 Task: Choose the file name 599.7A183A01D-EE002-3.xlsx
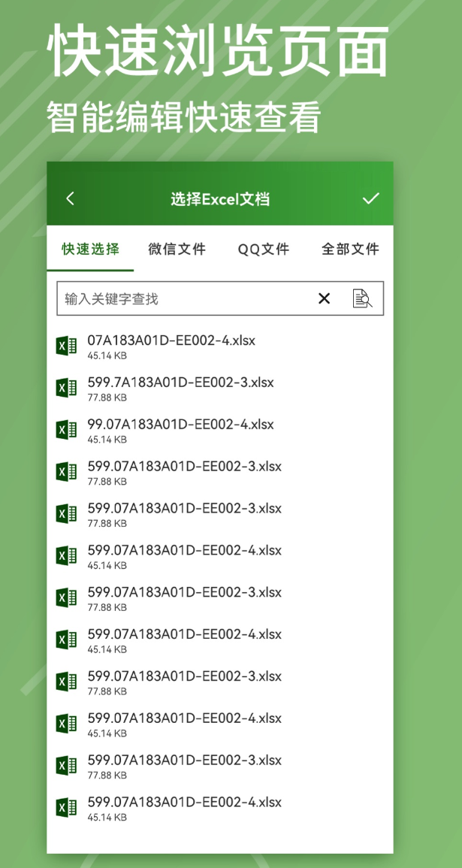click(180, 383)
